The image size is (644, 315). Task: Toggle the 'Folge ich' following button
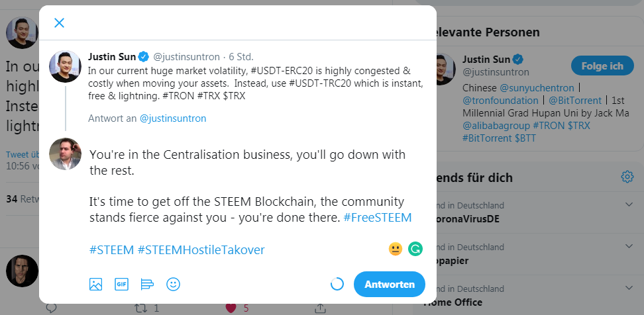click(x=602, y=66)
